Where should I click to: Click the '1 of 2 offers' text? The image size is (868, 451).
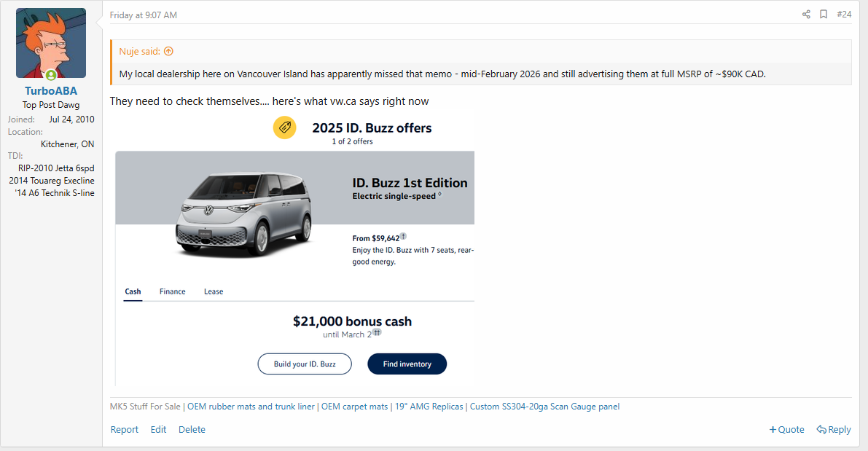[x=352, y=141]
